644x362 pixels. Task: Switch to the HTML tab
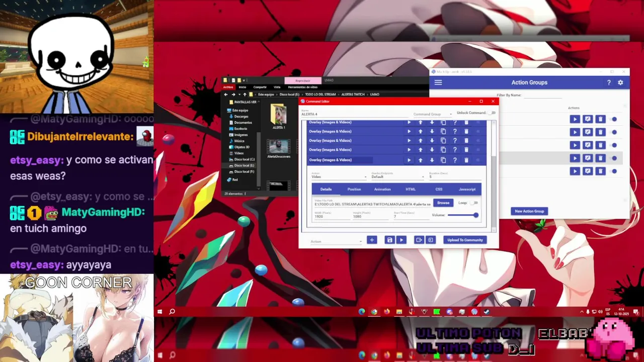(x=411, y=190)
